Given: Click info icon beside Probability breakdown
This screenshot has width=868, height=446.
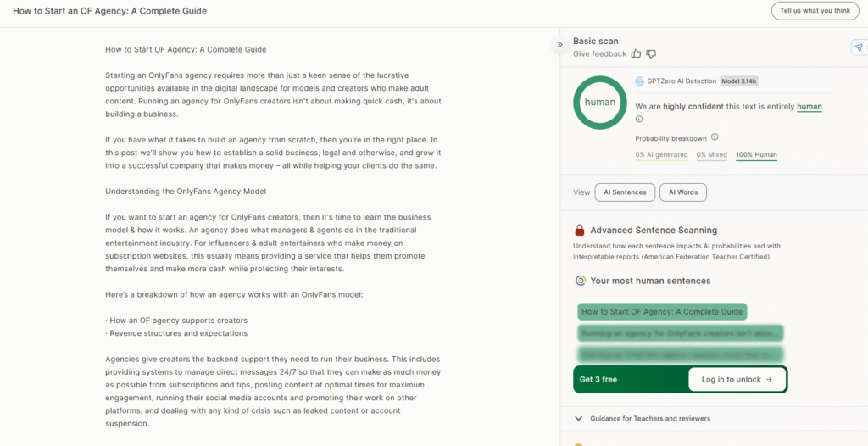Looking at the screenshot, I should (715, 137).
